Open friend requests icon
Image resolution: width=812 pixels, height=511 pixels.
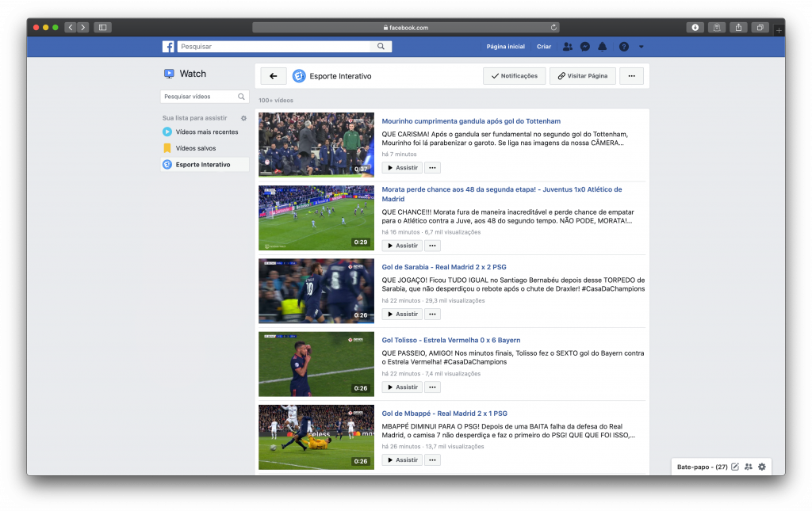pos(568,47)
